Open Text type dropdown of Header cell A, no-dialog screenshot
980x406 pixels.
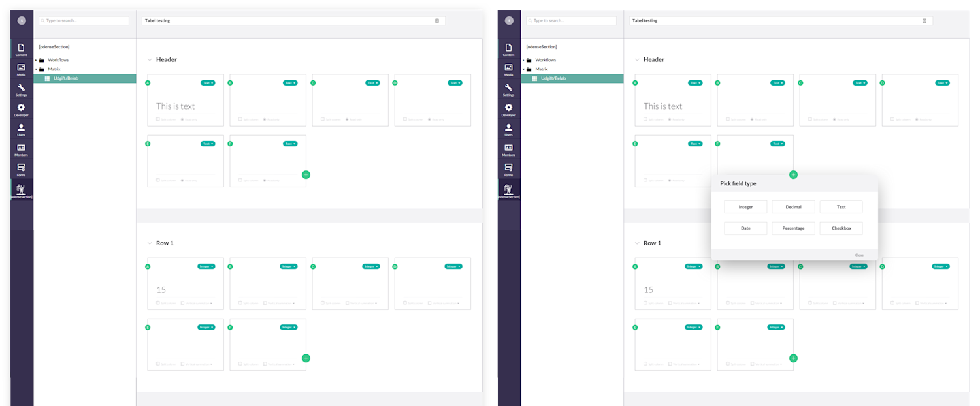pyautogui.click(x=208, y=83)
